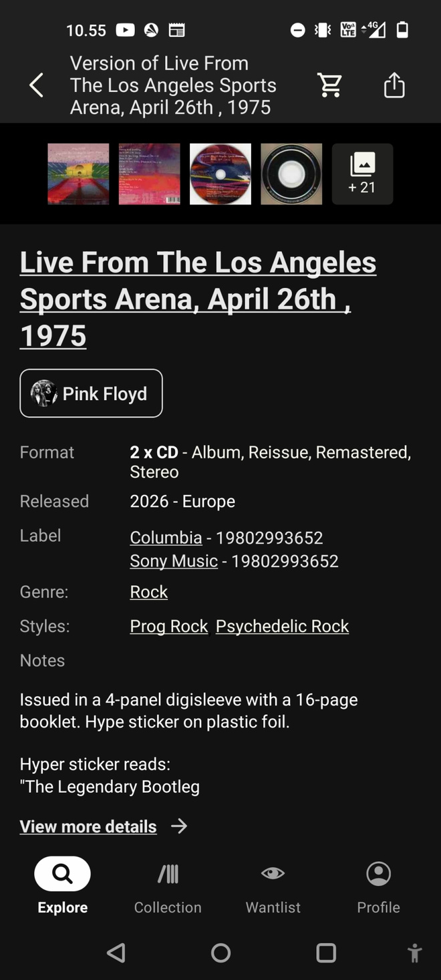Tap the recent apps square button
This screenshot has height=980, width=441.
(x=326, y=953)
